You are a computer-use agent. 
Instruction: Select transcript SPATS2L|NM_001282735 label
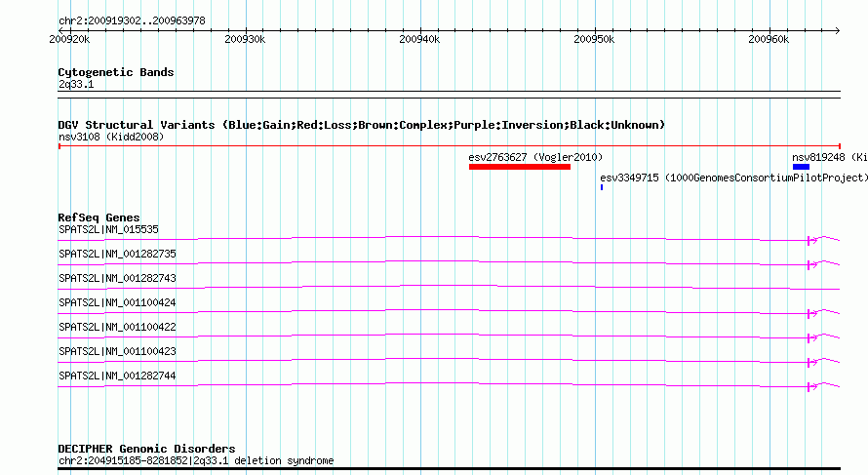pos(117,254)
